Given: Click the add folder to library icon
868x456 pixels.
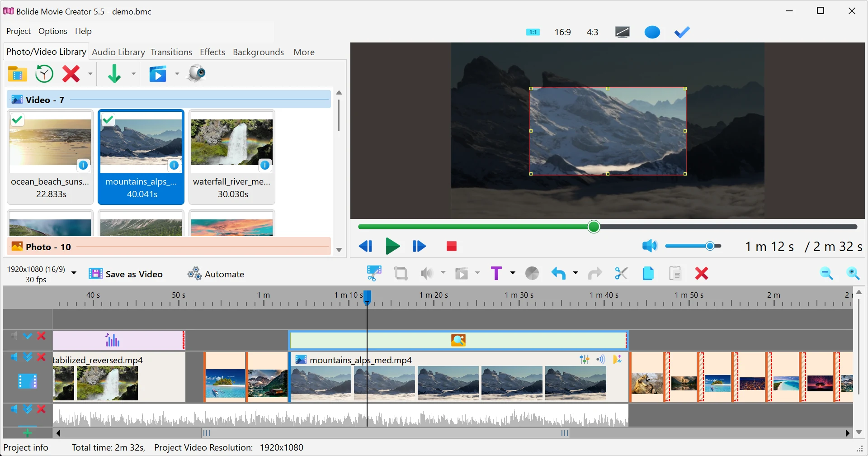Looking at the screenshot, I should (17, 74).
